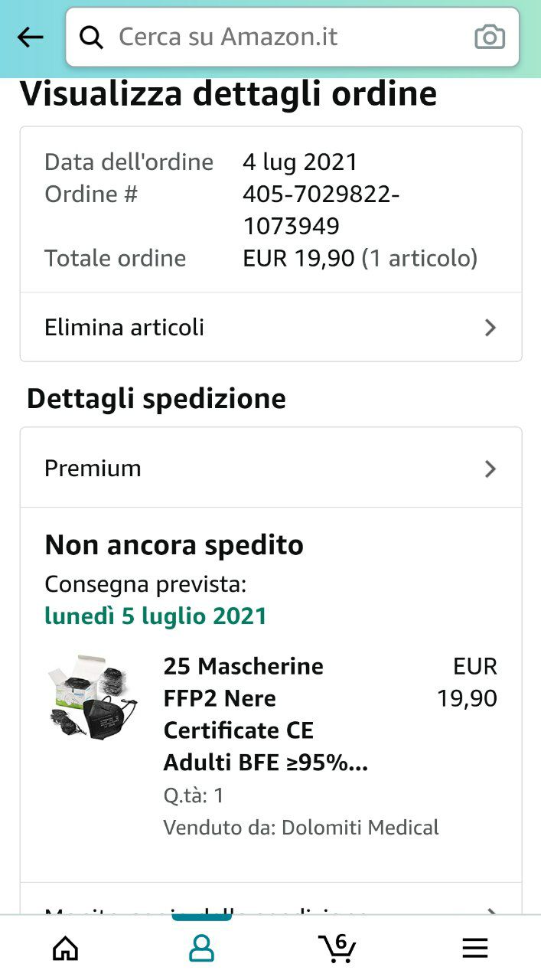This screenshot has width=541, height=980.
Task: Open account profile icon in bottom bar
Action: point(201,949)
